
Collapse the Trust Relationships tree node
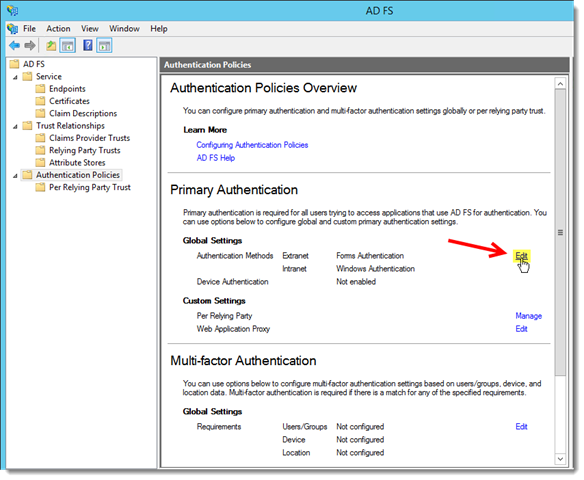[15, 127]
